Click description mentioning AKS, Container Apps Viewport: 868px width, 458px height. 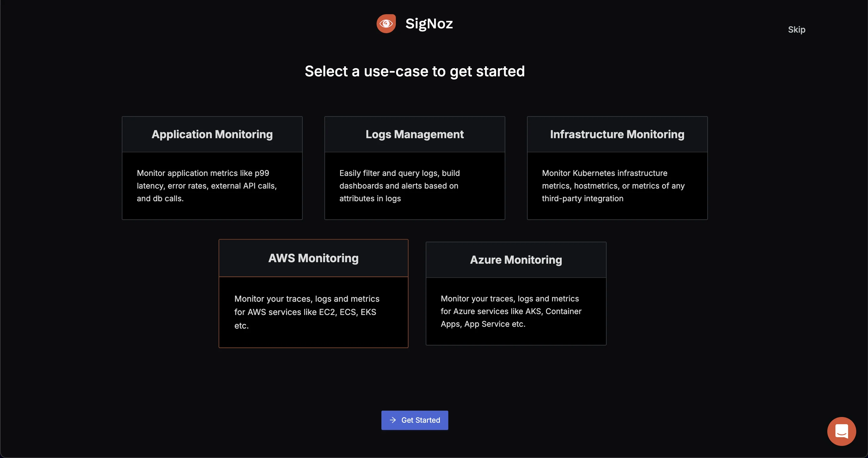click(x=511, y=311)
